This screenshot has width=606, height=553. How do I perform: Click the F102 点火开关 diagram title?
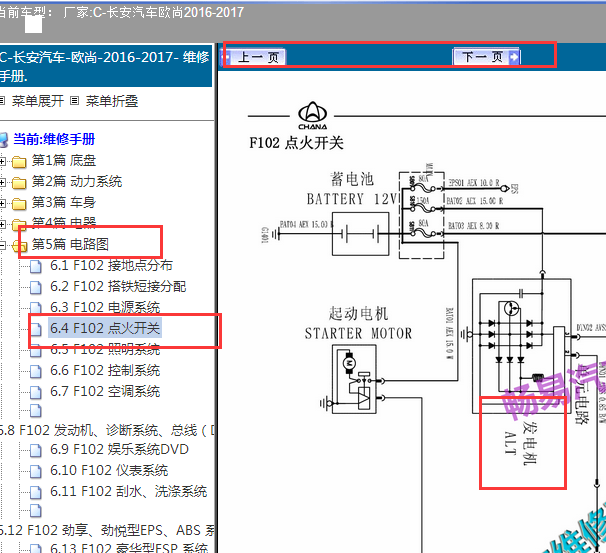(296, 143)
